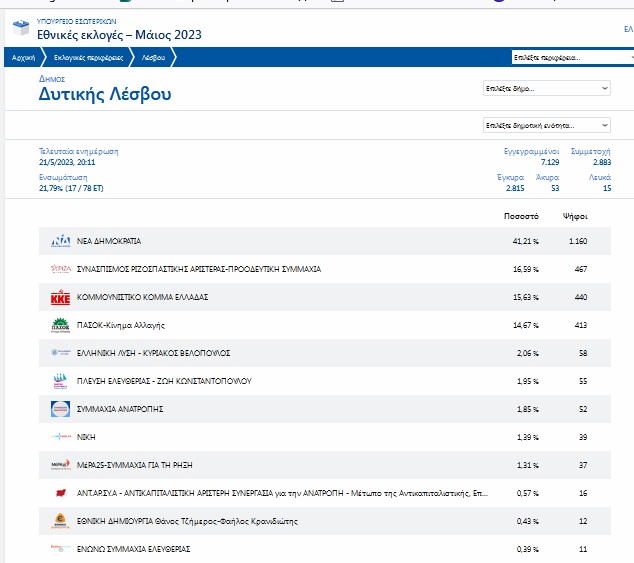Click the Ελληνική Λύση party logo
This screenshot has width=634, height=563.
point(61,353)
